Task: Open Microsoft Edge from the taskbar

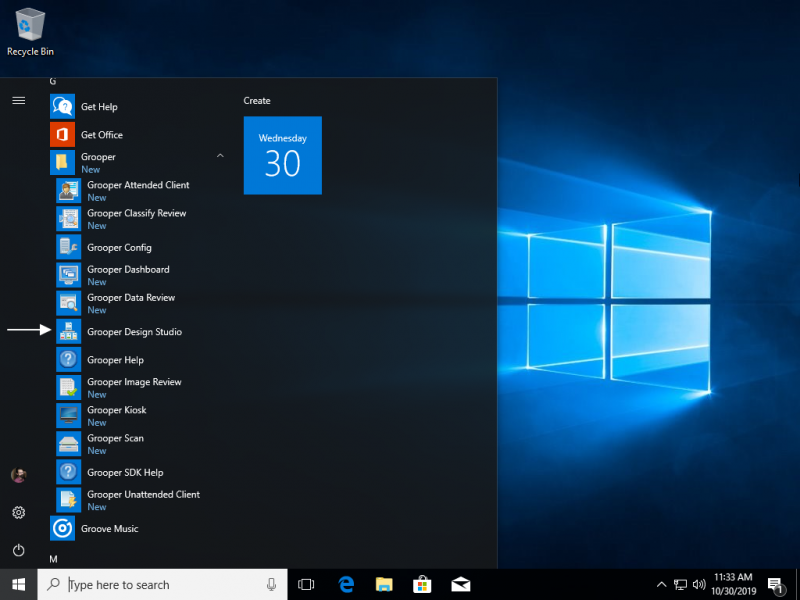Action: [x=346, y=584]
